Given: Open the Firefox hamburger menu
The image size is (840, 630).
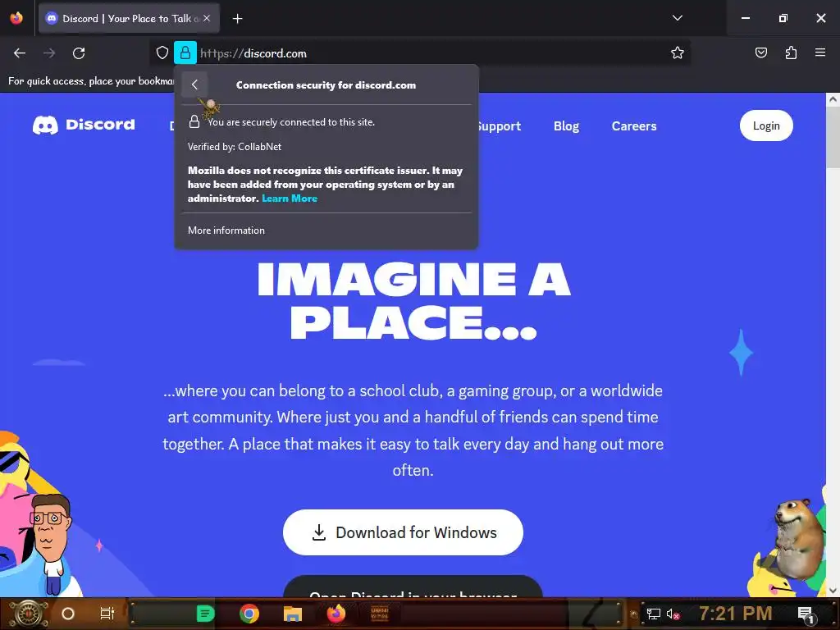Looking at the screenshot, I should coord(820,52).
